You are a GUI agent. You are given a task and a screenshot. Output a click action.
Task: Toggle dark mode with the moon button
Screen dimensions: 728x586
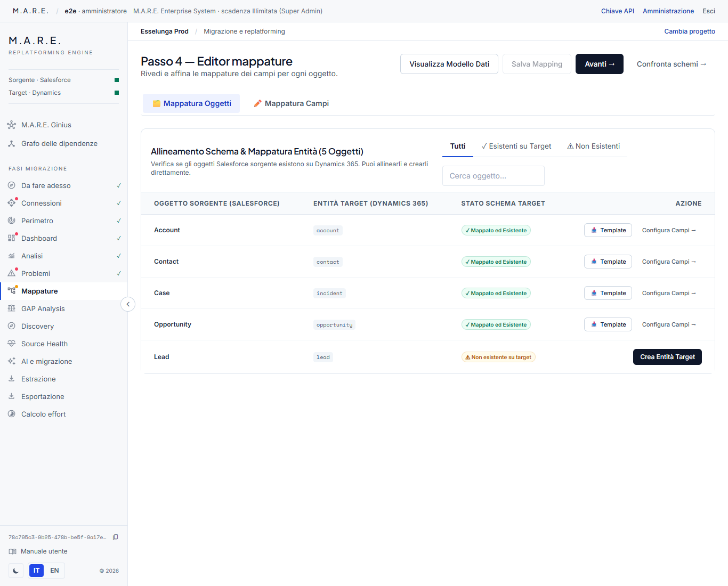point(16,571)
